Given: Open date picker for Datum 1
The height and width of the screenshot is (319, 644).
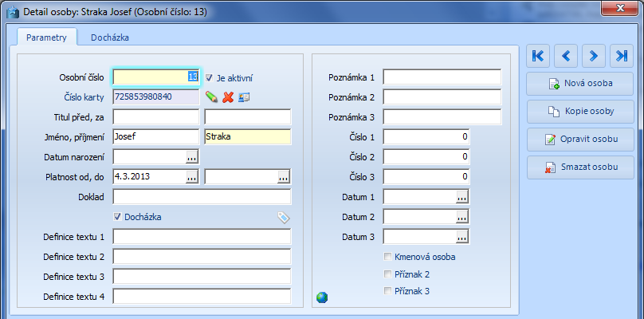Looking at the screenshot, I should [462, 197].
